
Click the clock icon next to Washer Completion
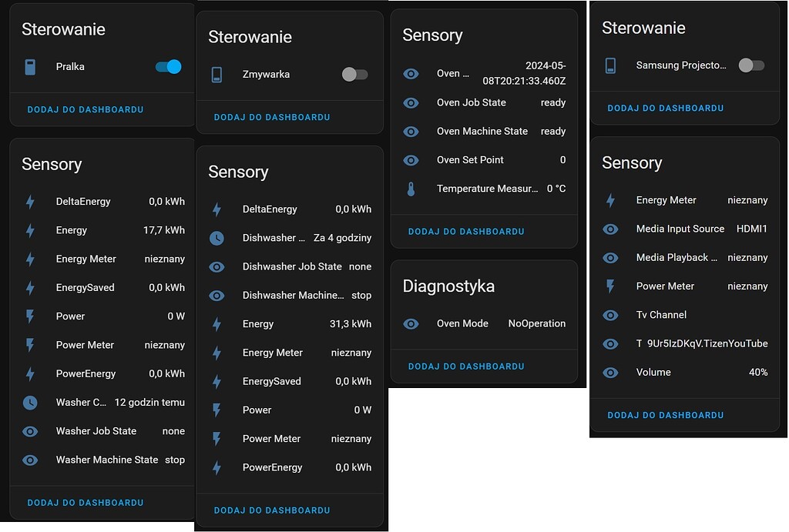[30, 402]
